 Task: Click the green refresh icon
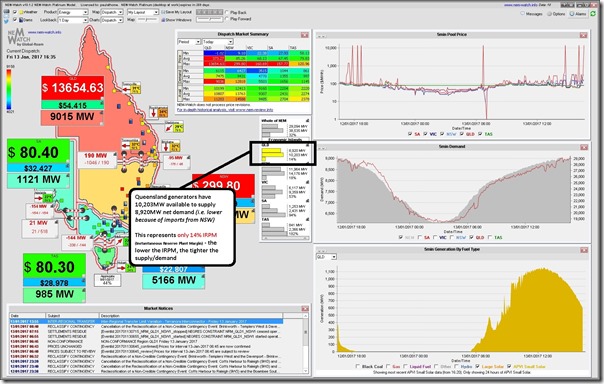pyautogui.click(x=593, y=13)
